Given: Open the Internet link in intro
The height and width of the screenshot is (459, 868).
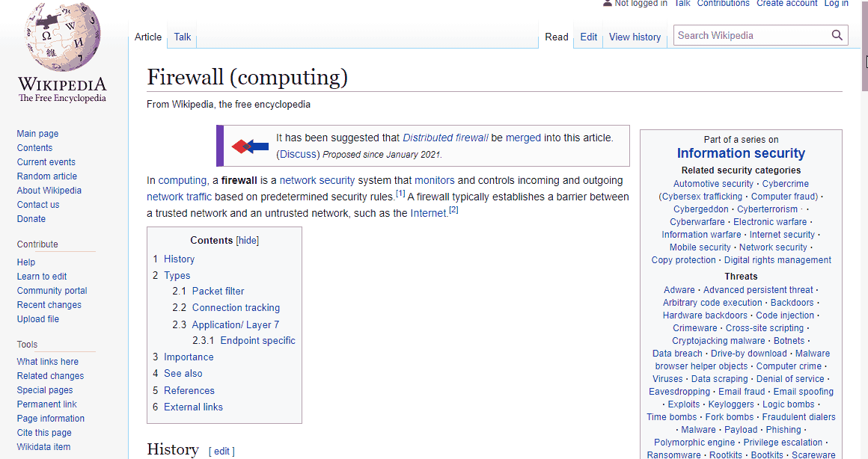Looking at the screenshot, I should pos(429,214).
